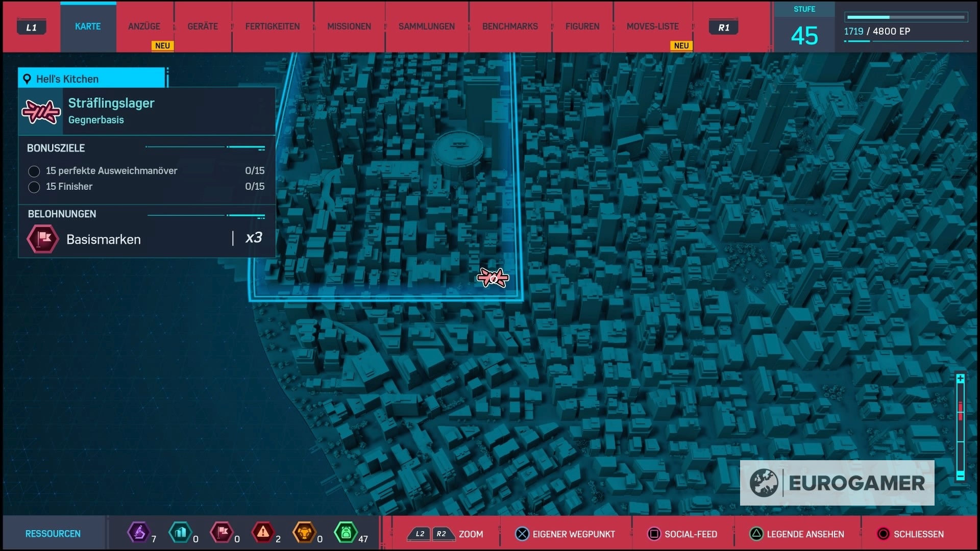The width and height of the screenshot is (980, 551).
Task: Open the Benchmarks tab
Action: 510,27
